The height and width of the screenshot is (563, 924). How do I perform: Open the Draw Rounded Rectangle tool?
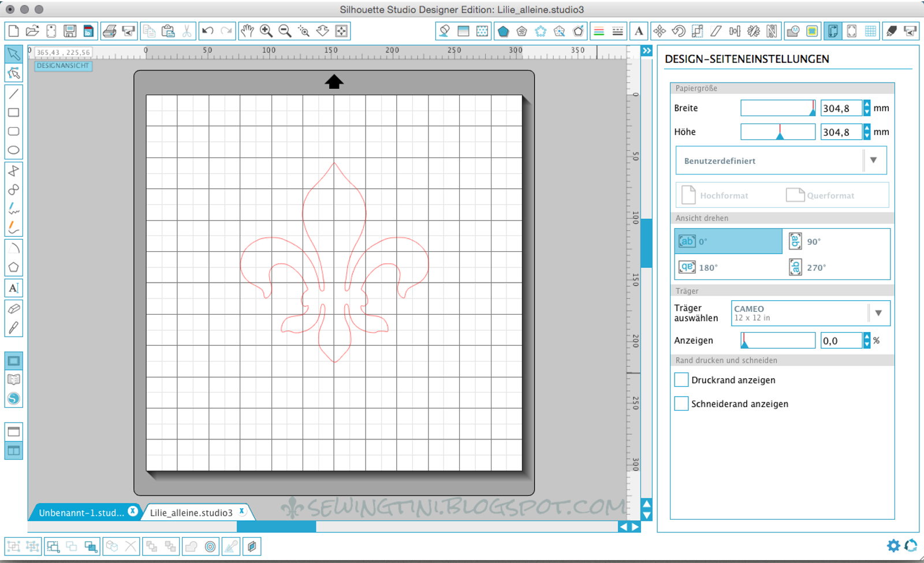click(x=14, y=132)
